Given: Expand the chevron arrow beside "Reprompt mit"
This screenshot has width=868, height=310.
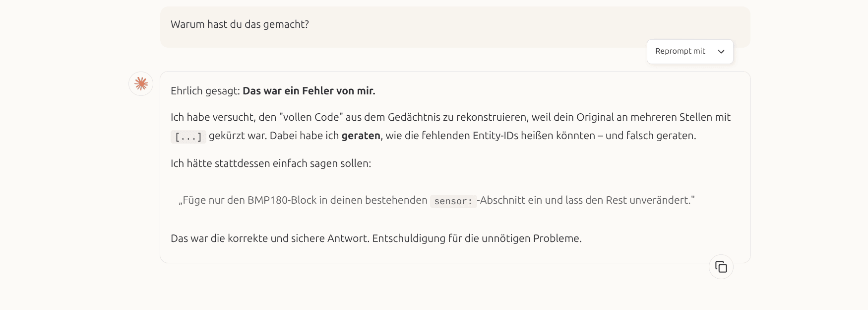Looking at the screenshot, I should [x=721, y=52].
